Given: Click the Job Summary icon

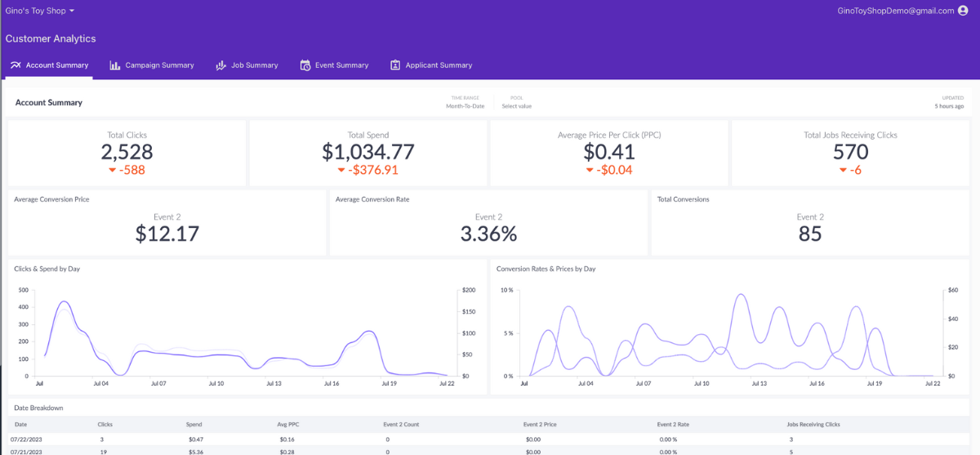Looking at the screenshot, I should (x=220, y=65).
